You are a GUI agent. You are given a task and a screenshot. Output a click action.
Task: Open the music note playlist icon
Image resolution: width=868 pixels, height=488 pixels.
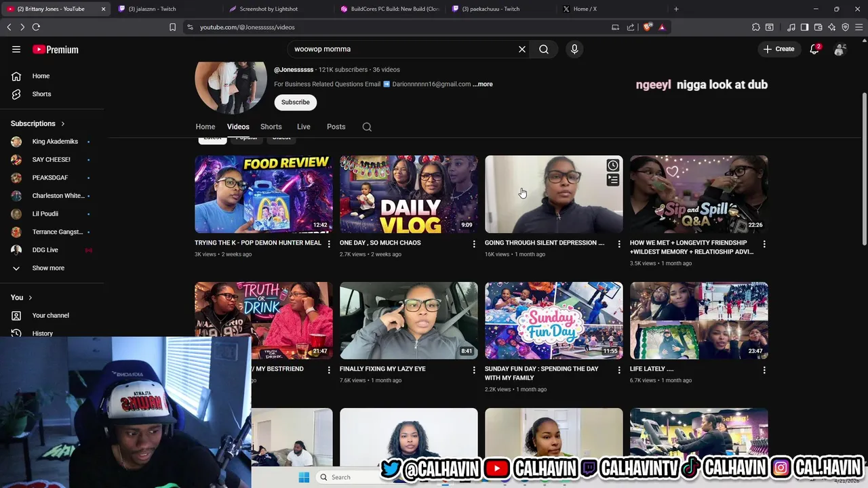791,27
